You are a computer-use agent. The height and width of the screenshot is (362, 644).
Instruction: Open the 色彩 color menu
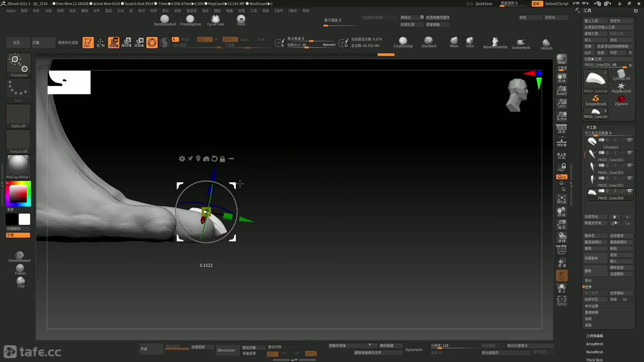pos(36,11)
